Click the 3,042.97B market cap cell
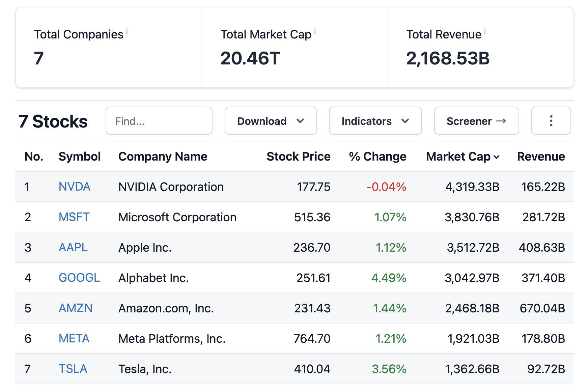587x392 pixels. [x=472, y=278]
